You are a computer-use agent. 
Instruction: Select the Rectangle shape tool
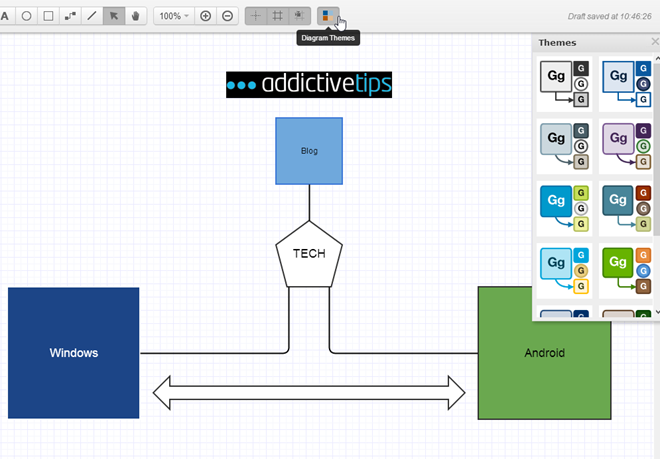tap(48, 16)
